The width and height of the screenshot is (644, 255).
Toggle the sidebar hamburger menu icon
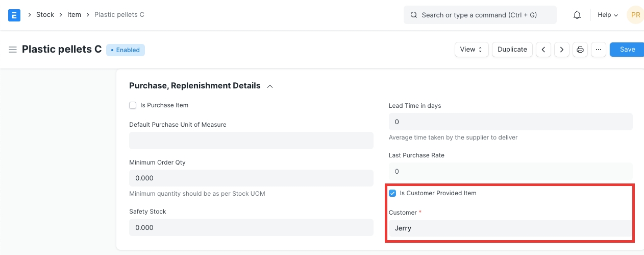13,50
